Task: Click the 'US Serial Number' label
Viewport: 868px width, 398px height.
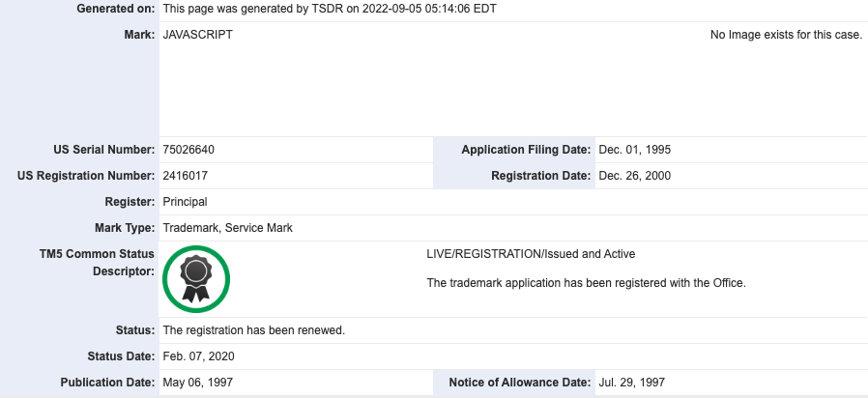Action: 104,150
